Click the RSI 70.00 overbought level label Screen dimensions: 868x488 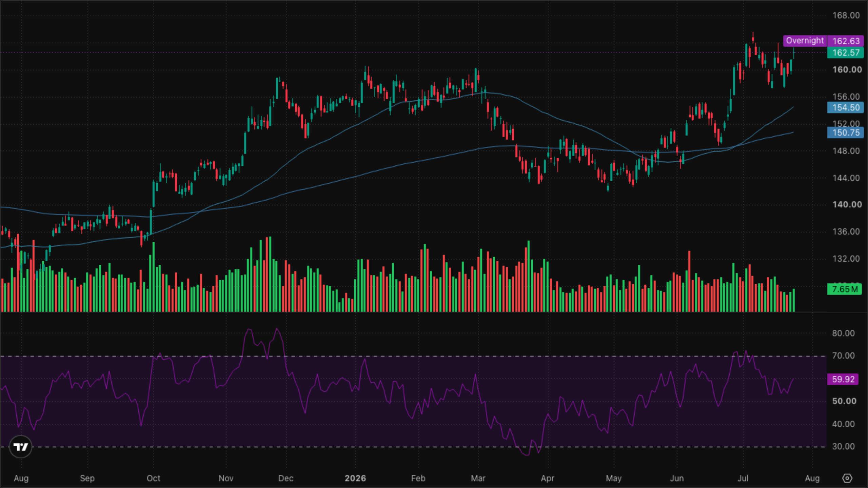[843, 355]
